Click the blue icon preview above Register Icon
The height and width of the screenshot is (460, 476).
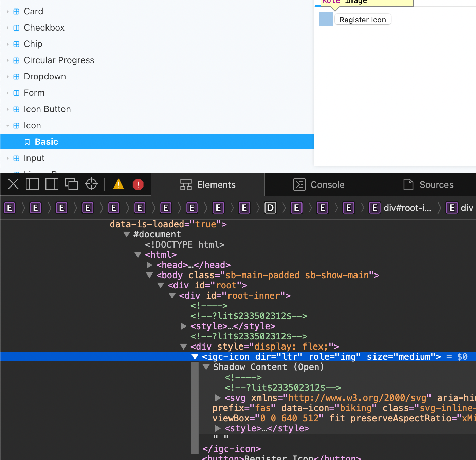point(326,19)
